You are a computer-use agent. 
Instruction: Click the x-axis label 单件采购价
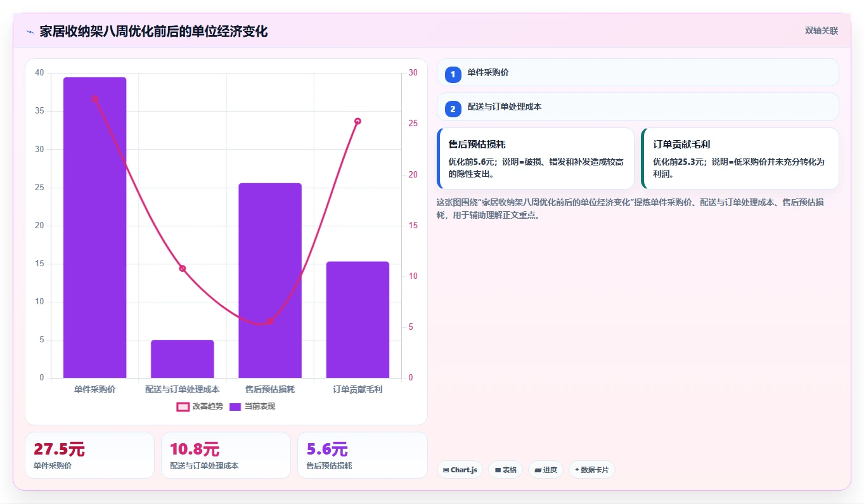coord(94,389)
